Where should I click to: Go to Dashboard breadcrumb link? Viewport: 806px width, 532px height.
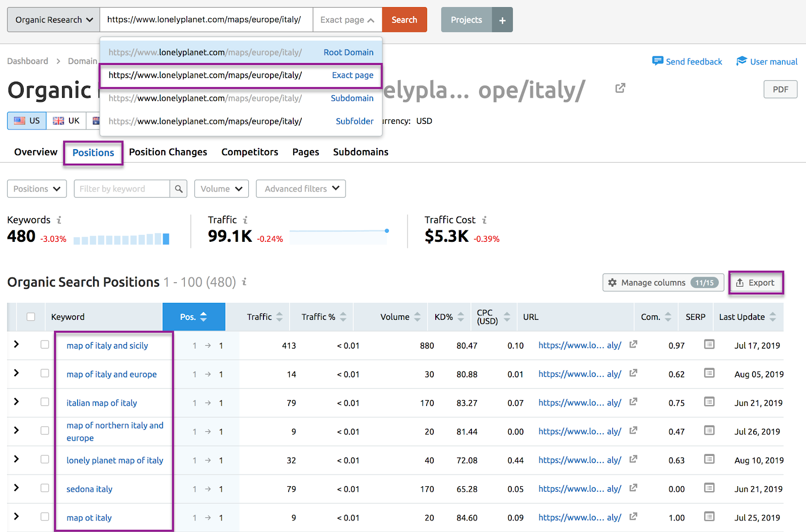click(28, 61)
